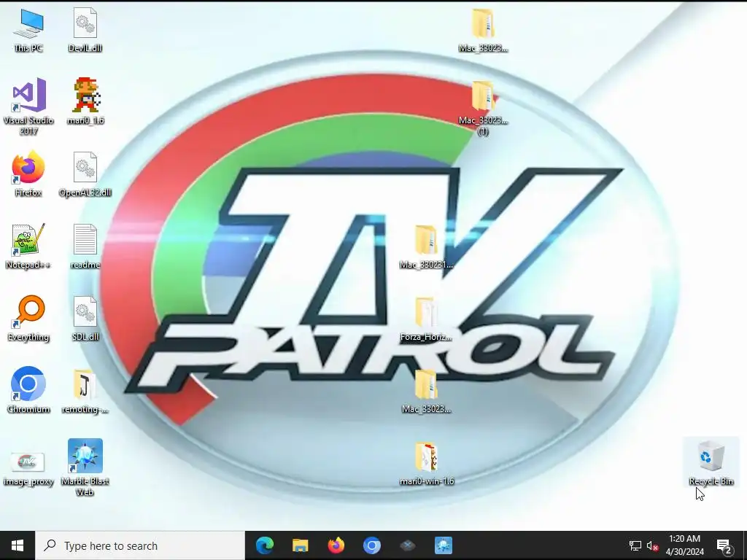The width and height of the screenshot is (747, 560).
Task: Click the Type here to search box
Action: (140, 545)
